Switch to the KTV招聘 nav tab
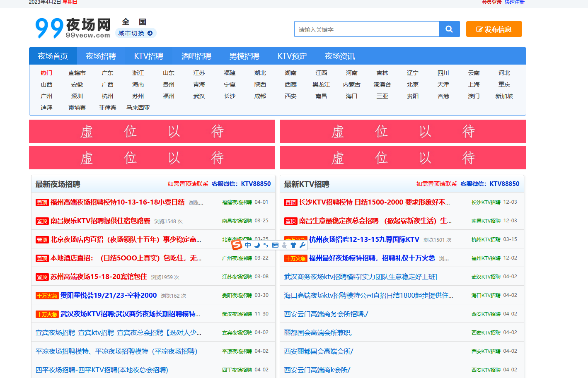Screen dimensions: 588x378 click(149, 56)
